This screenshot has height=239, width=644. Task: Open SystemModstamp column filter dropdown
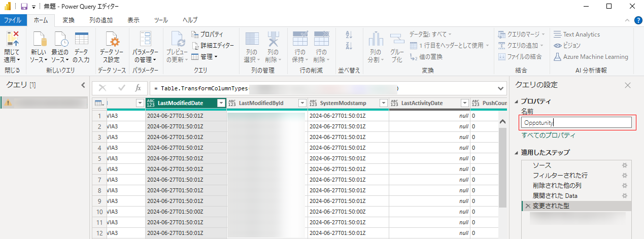383,104
